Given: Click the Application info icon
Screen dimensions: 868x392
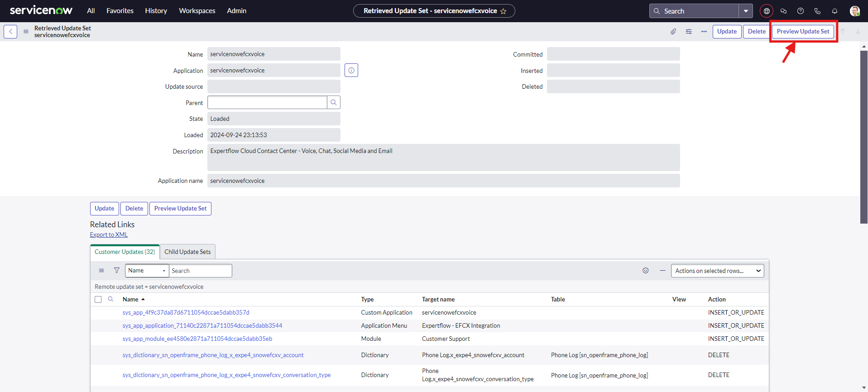Looking at the screenshot, I should click(x=351, y=71).
